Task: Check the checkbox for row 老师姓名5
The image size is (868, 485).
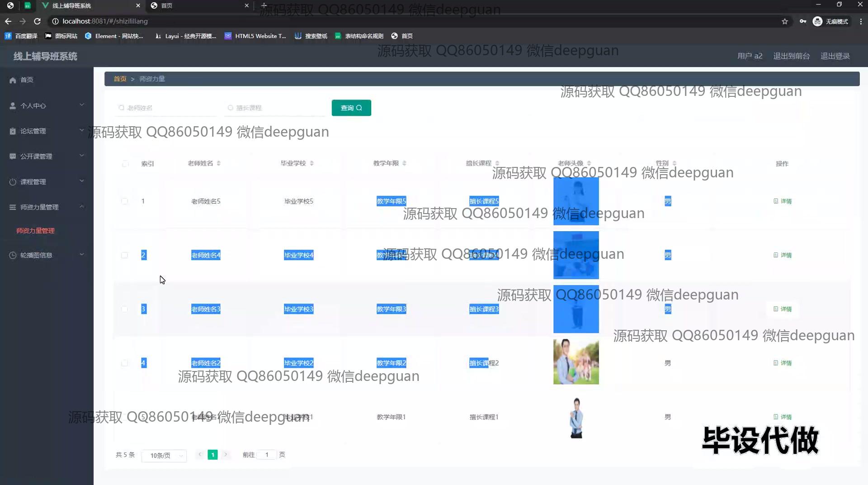Action: click(x=125, y=201)
